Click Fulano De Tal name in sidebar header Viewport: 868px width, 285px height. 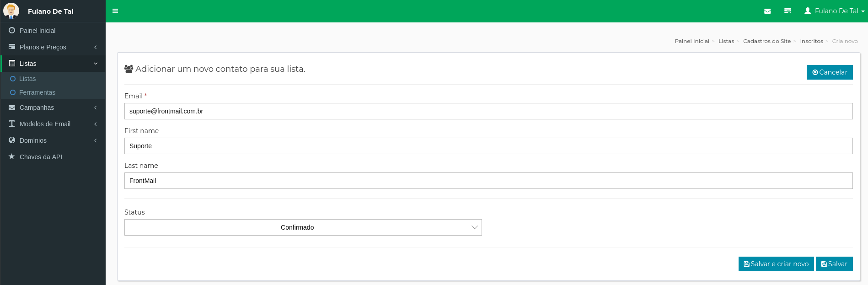click(x=51, y=11)
